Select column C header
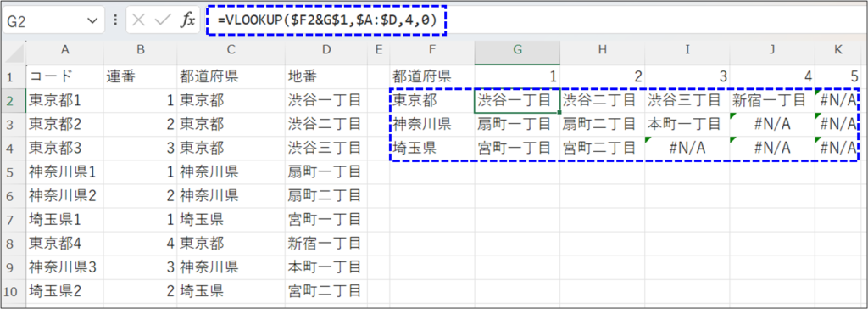 click(x=231, y=50)
